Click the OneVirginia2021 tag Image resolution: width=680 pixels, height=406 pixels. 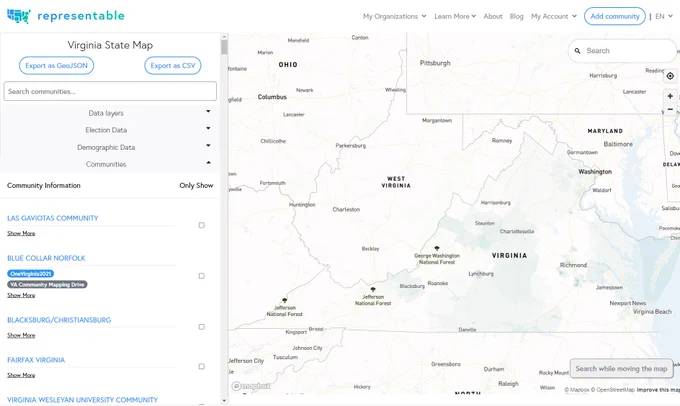tap(30, 274)
